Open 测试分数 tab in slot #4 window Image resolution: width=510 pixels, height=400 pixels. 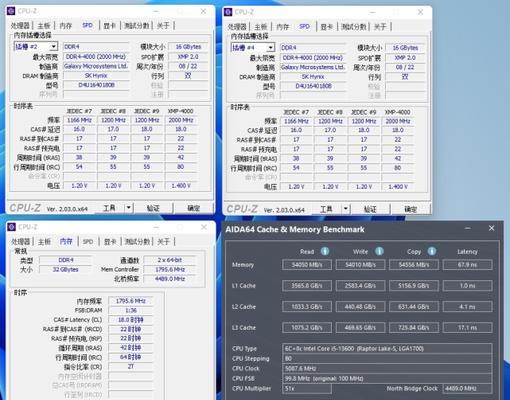[x=353, y=26]
